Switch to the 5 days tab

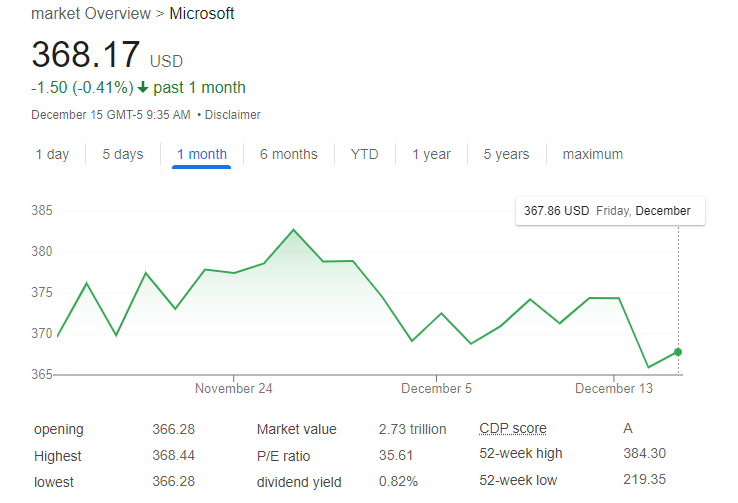pyautogui.click(x=123, y=154)
